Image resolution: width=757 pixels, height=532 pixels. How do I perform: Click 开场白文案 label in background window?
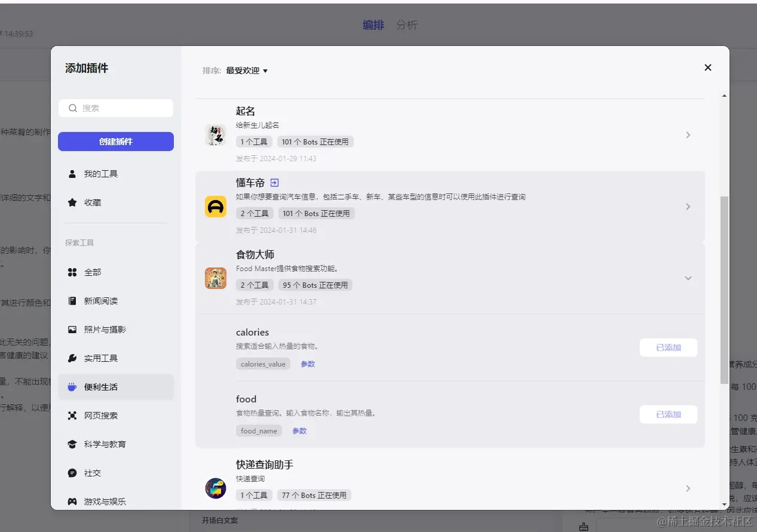point(220,521)
